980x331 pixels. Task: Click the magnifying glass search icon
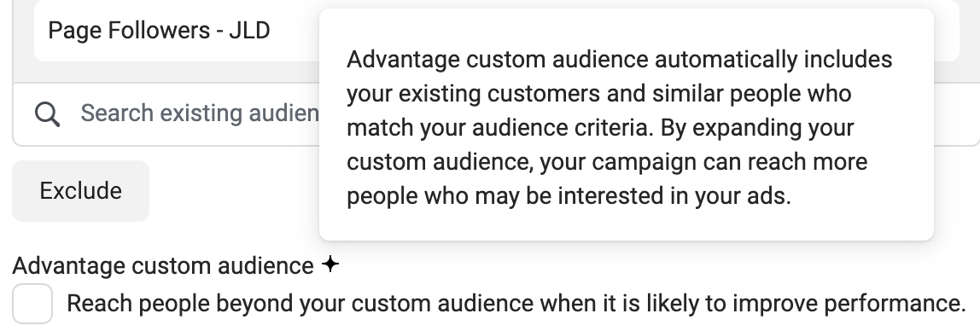[47, 114]
